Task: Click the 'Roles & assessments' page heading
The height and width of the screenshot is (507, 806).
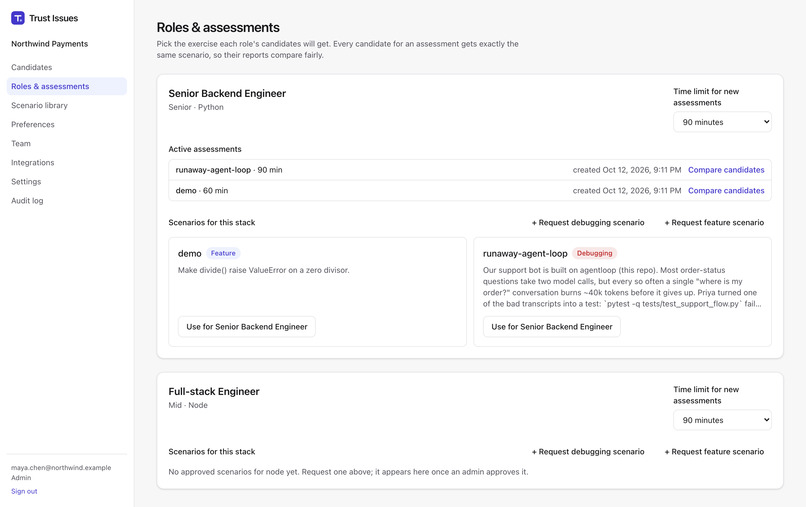Action: pyautogui.click(x=218, y=27)
